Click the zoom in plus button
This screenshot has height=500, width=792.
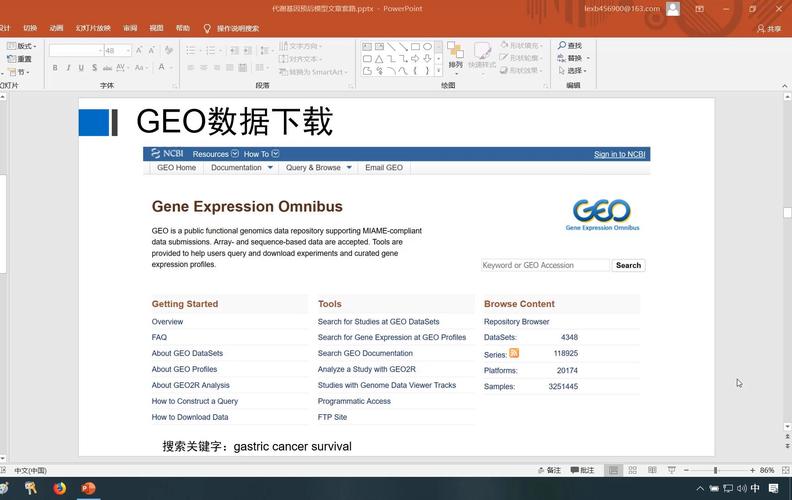752,470
